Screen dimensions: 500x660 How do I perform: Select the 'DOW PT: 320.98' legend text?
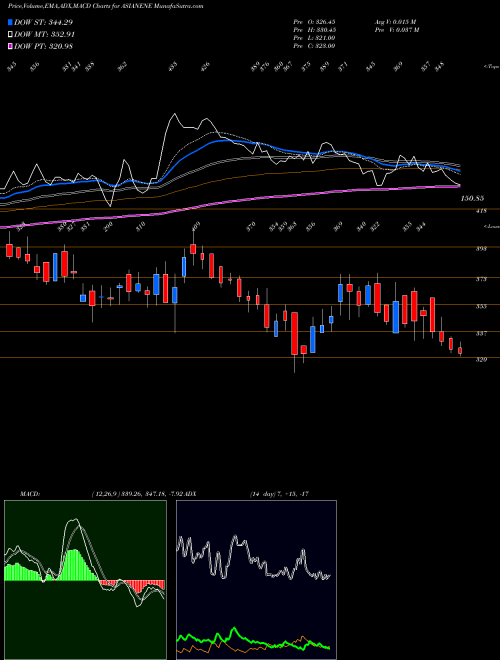pyautogui.click(x=44, y=46)
